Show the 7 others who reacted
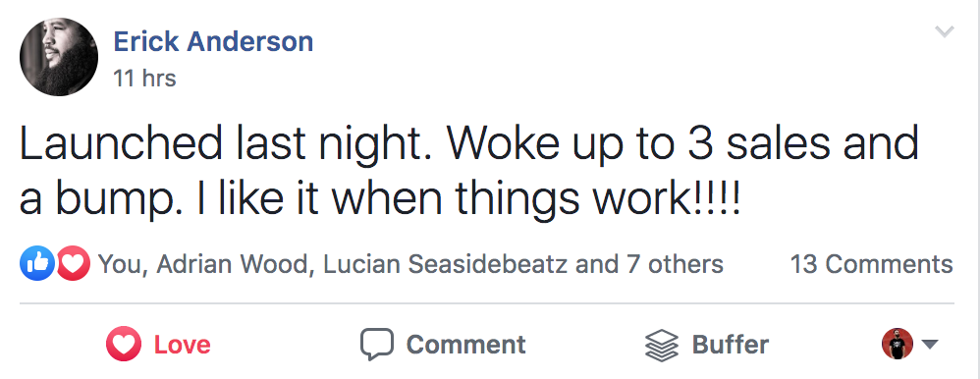 pos(675,264)
